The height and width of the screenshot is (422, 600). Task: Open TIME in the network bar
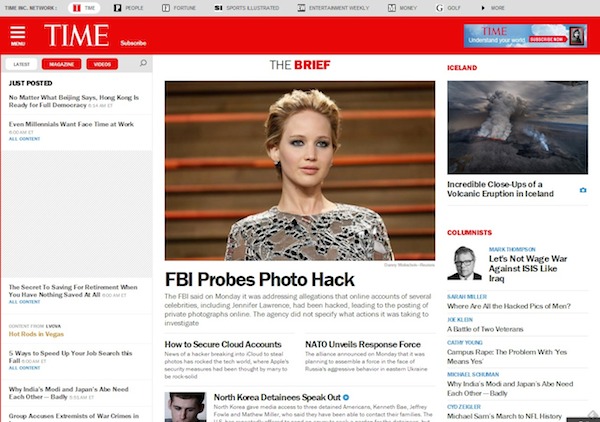[84, 8]
